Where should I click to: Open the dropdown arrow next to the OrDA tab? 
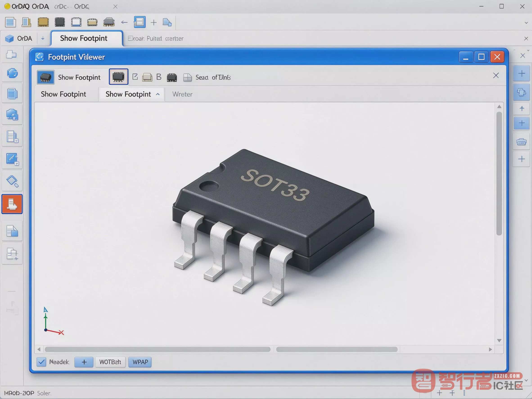pyautogui.click(x=43, y=38)
